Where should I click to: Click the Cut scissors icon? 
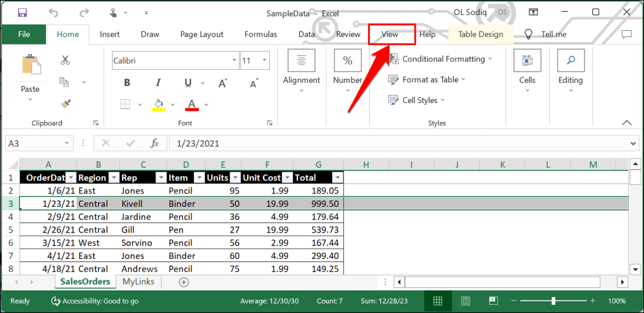[x=65, y=60]
